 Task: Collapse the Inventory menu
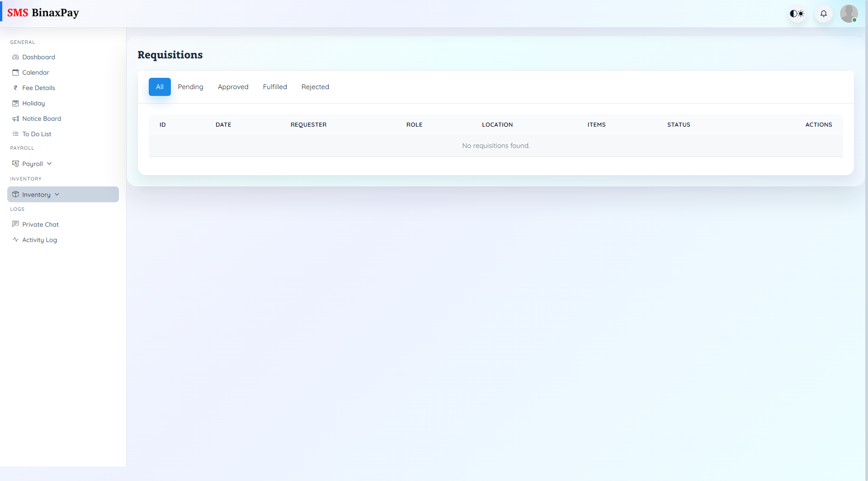point(36,194)
